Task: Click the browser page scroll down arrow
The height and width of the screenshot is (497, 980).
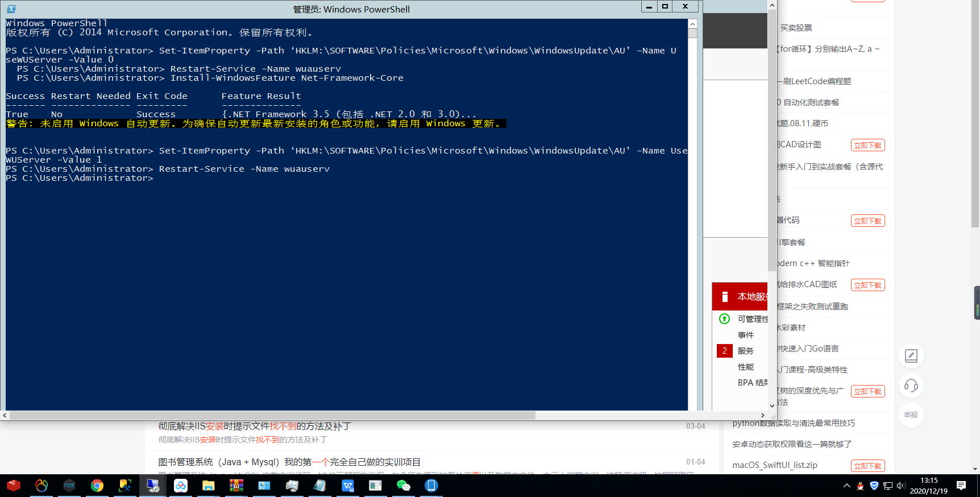Action: pyautogui.click(x=975, y=470)
